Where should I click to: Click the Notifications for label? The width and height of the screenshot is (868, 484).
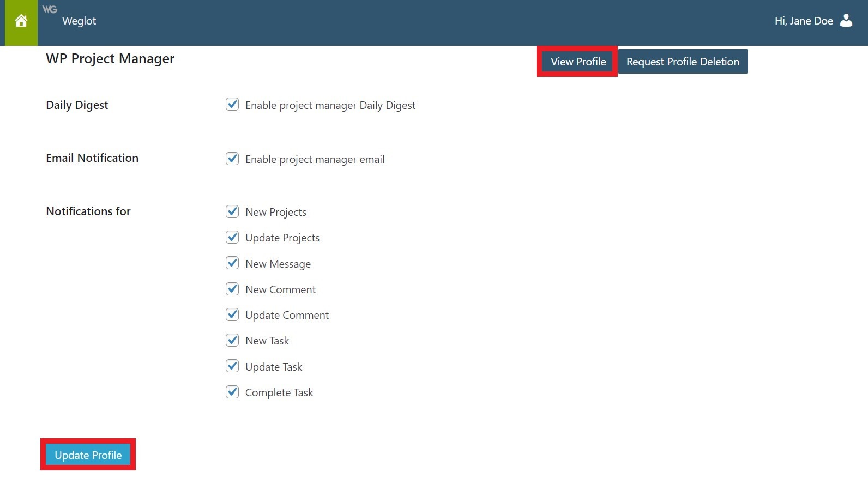[x=88, y=211]
